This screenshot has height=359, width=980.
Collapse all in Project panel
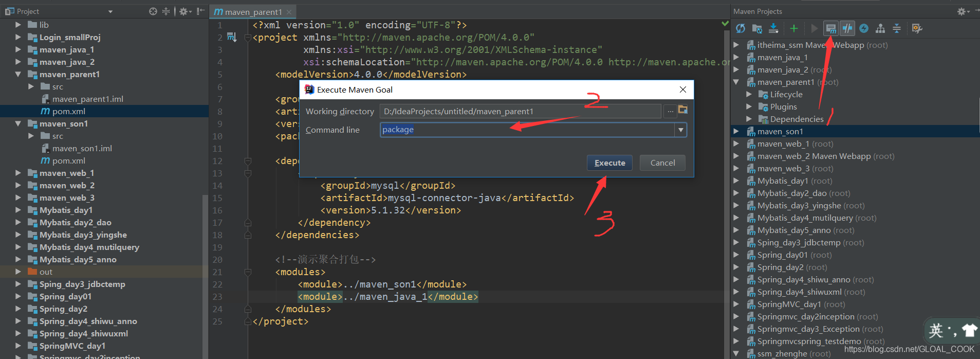coord(166,11)
